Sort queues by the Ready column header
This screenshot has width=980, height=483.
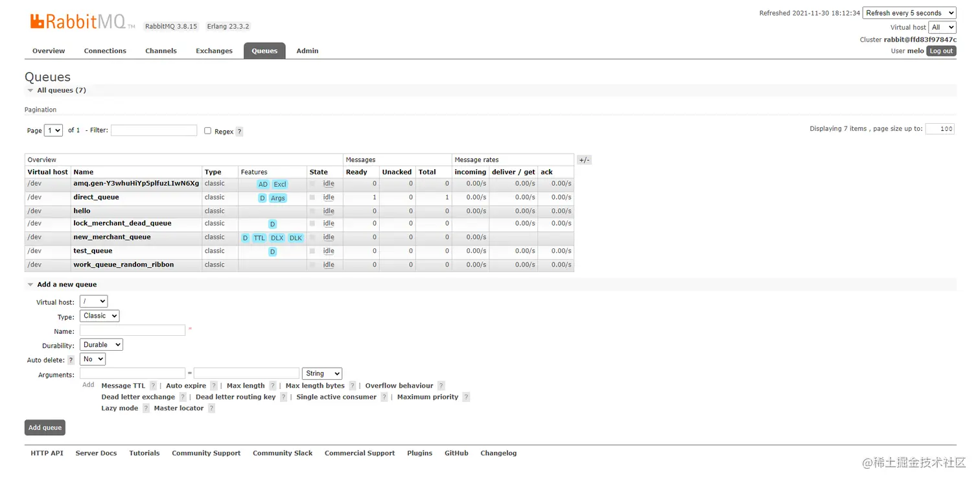pyautogui.click(x=356, y=172)
